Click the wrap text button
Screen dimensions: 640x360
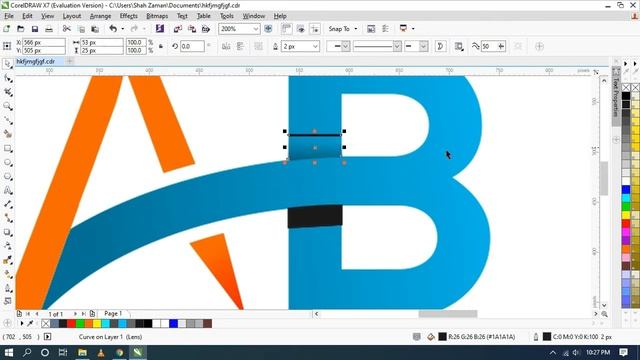click(x=459, y=47)
